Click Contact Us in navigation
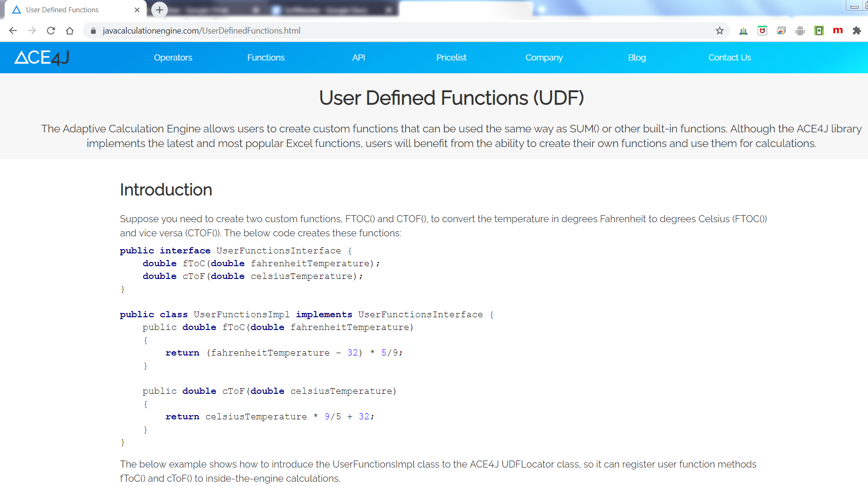This screenshot has height=486, width=868. [729, 58]
